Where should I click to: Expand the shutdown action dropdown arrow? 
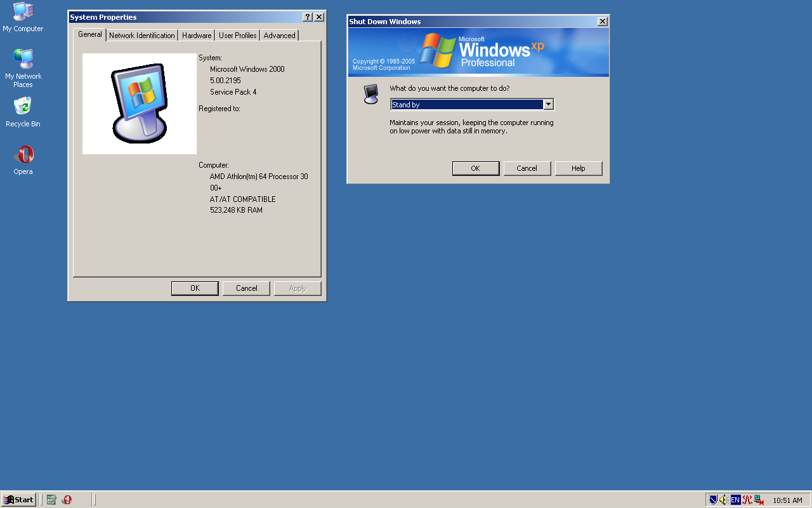pos(549,105)
